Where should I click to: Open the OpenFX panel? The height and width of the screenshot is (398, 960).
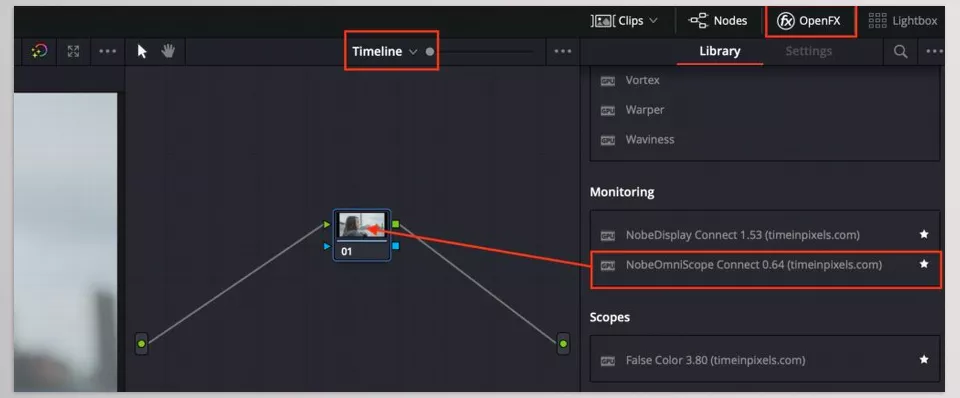809,21
